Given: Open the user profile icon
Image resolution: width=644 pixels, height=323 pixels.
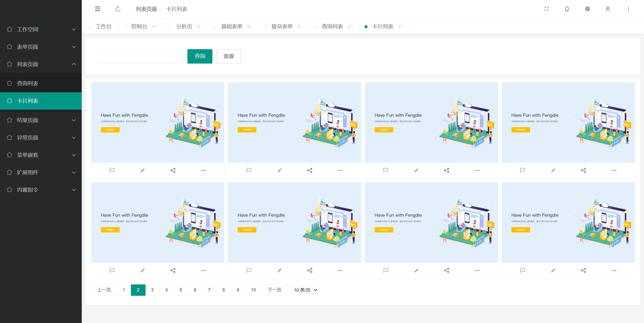Looking at the screenshot, I should coord(608,9).
